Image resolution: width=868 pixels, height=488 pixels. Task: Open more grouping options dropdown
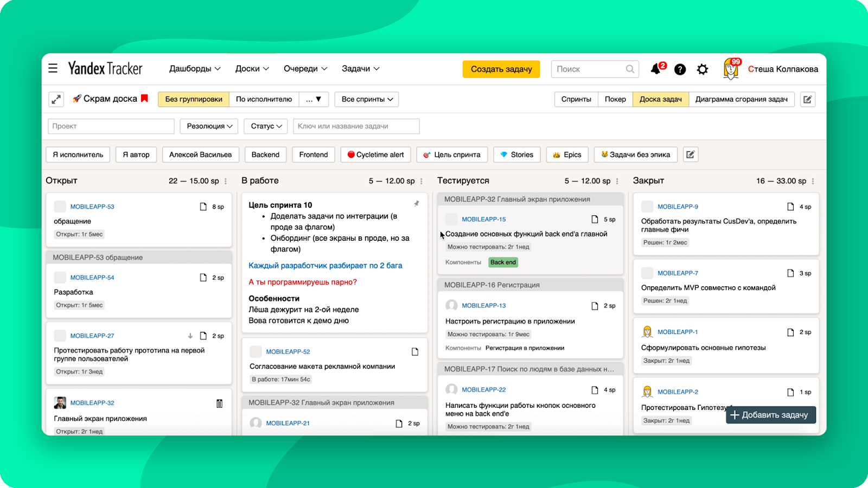coord(314,99)
